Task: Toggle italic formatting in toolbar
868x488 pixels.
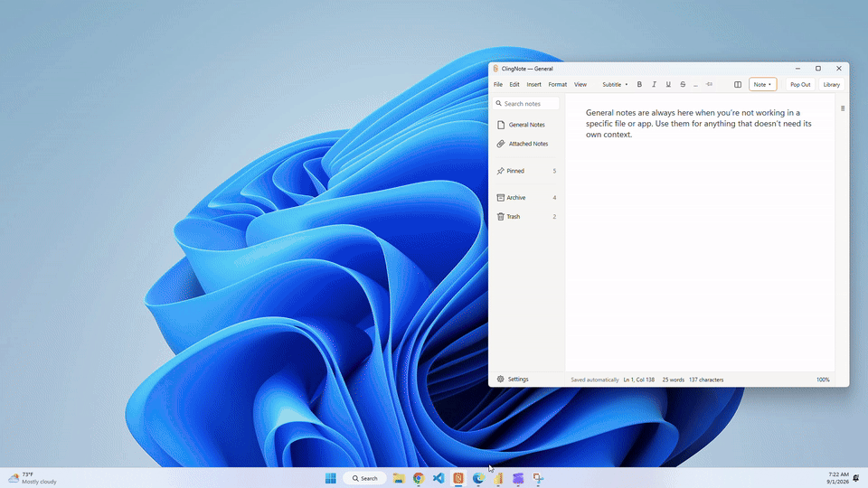Action: [x=654, y=85]
